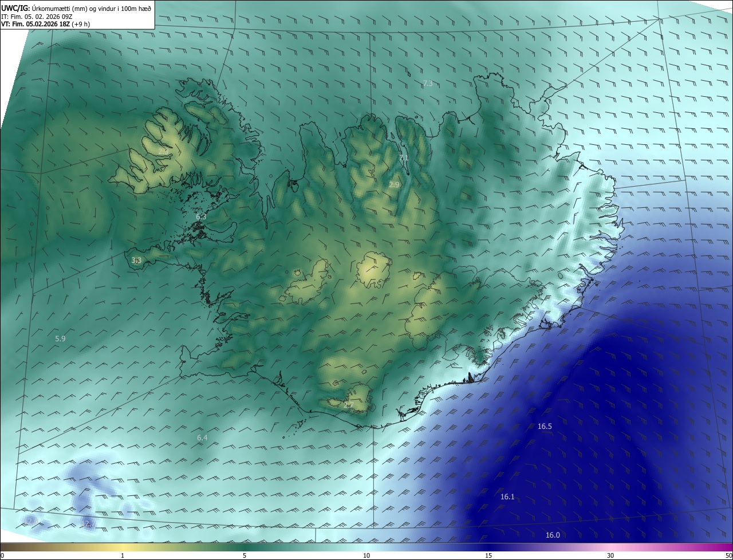
Task: Click the 5 tick on the color scale
Action: pos(245,555)
